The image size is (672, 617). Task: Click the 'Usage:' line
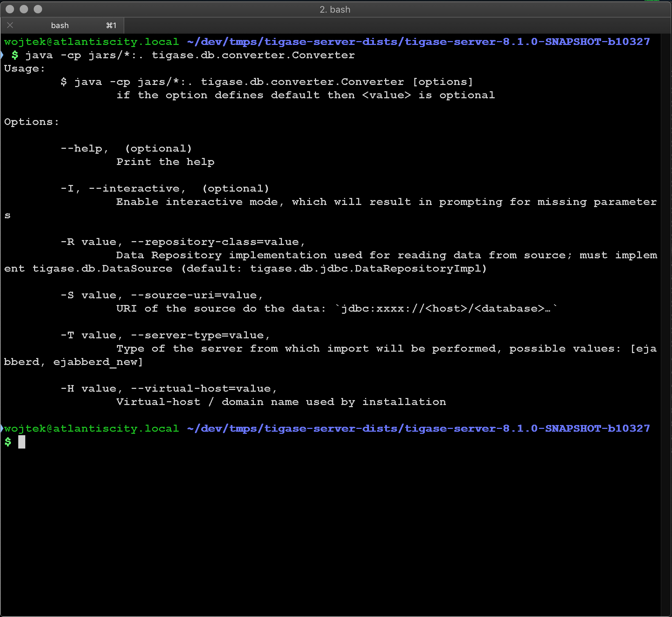(x=25, y=68)
